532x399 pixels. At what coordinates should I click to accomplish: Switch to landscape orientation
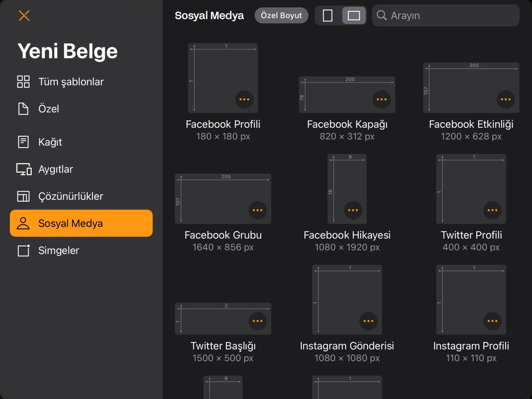pyautogui.click(x=354, y=16)
